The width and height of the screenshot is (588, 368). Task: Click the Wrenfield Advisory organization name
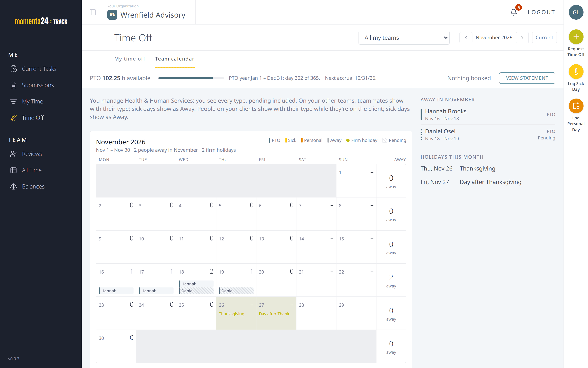(x=153, y=15)
